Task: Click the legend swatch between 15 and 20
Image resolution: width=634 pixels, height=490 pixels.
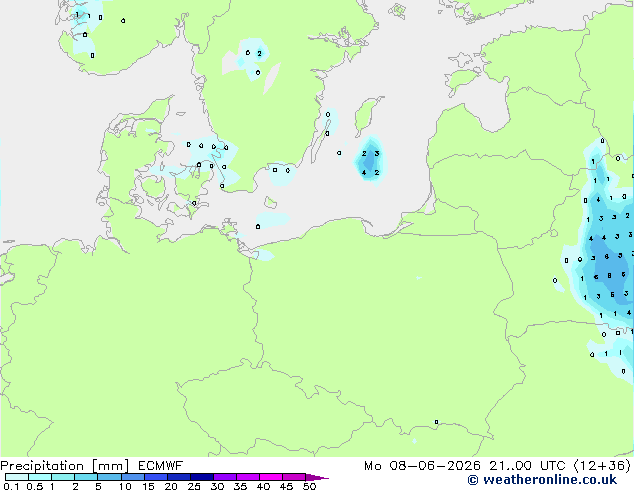Action: (156, 477)
